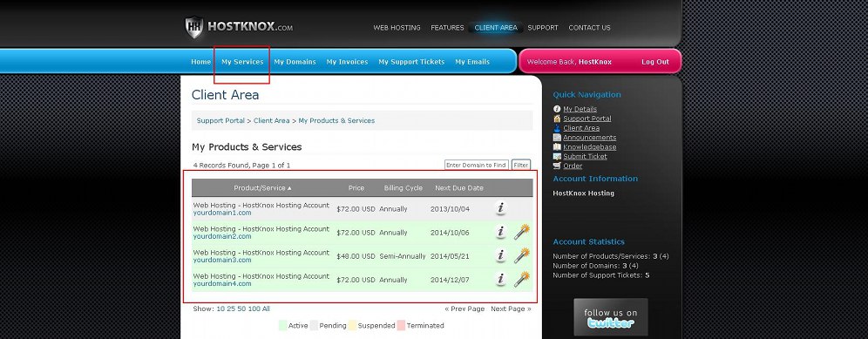Open Announcements link in Quick Navigation
This screenshot has height=339, width=868.
[x=589, y=138]
